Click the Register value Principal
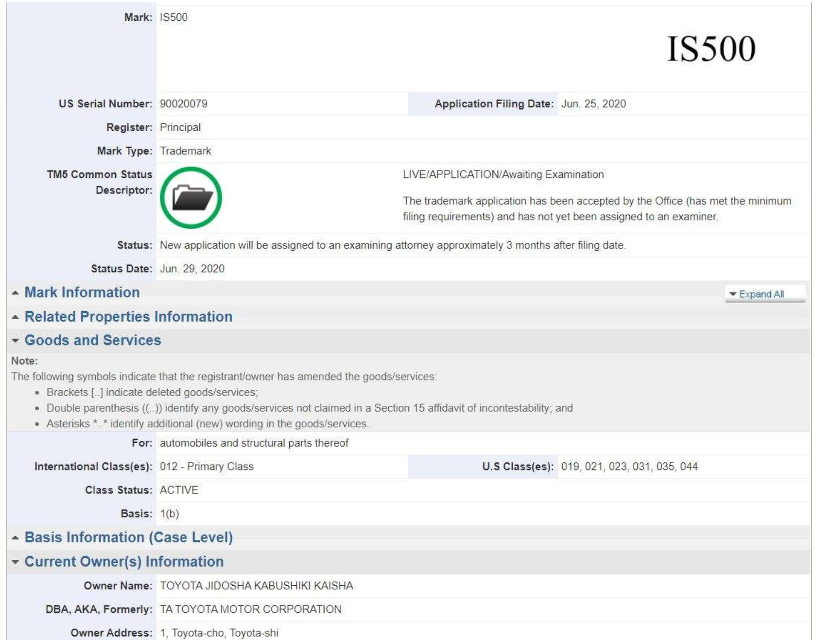This screenshot has width=816, height=644. [x=180, y=127]
